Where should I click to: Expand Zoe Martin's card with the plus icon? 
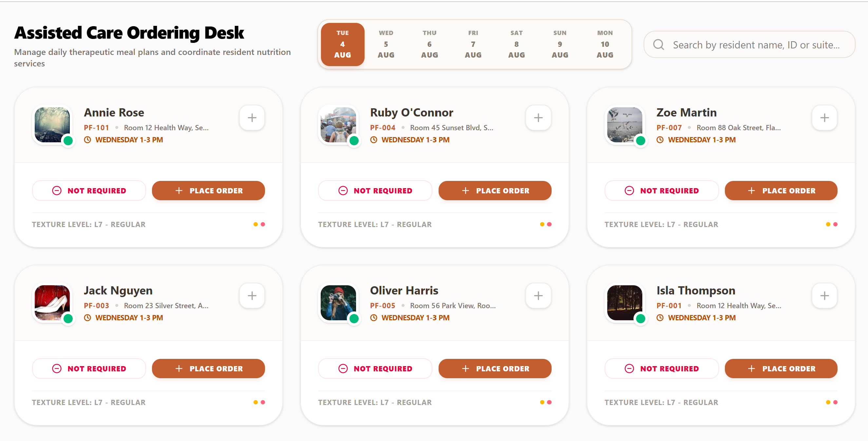[824, 118]
